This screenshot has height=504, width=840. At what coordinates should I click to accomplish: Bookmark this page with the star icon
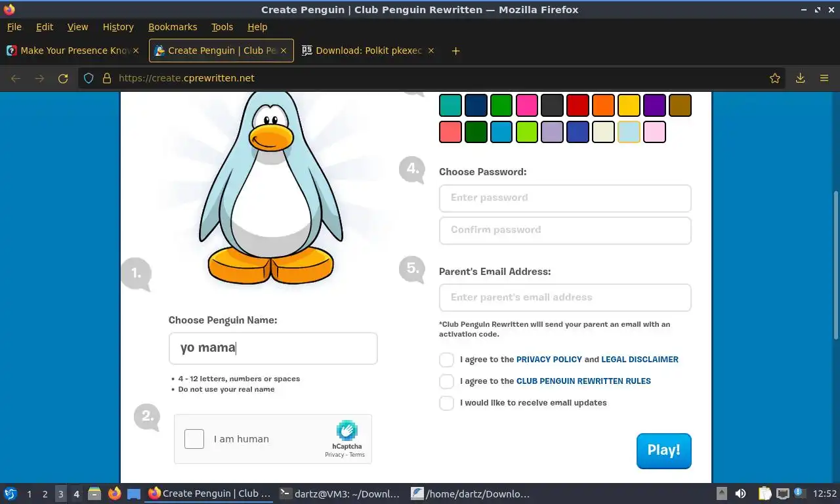click(x=775, y=78)
